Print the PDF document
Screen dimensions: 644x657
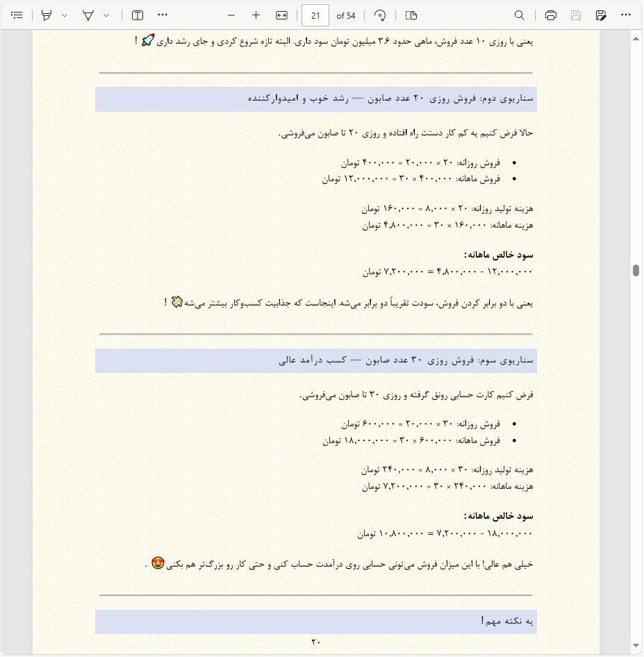click(550, 15)
